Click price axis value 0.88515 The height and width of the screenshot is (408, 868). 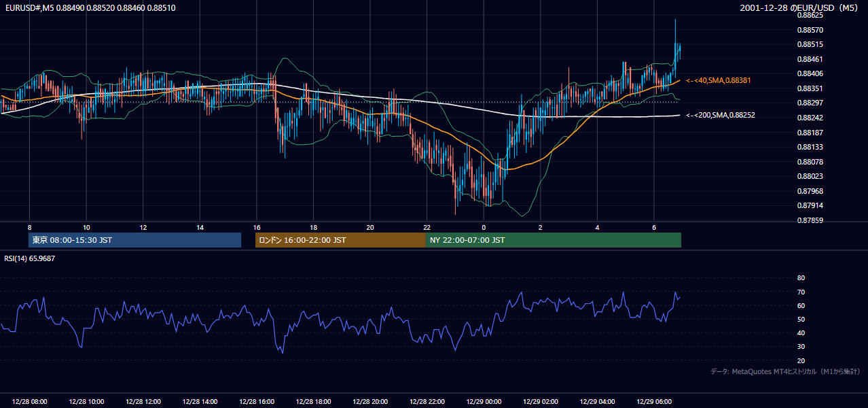point(810,44)
